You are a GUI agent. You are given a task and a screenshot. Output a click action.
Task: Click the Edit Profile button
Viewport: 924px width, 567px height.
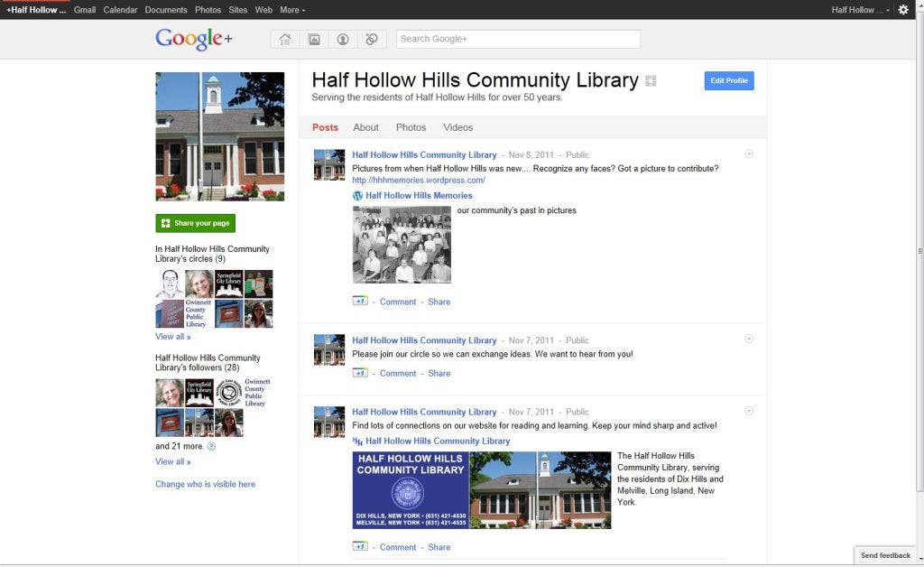[729, 80]
